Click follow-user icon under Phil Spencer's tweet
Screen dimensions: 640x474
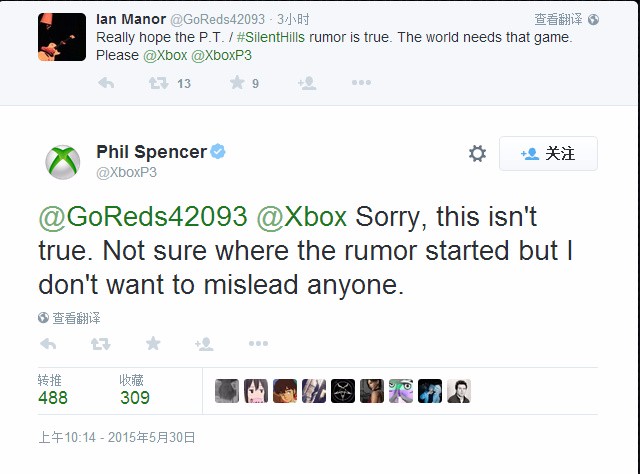point(205,344)
